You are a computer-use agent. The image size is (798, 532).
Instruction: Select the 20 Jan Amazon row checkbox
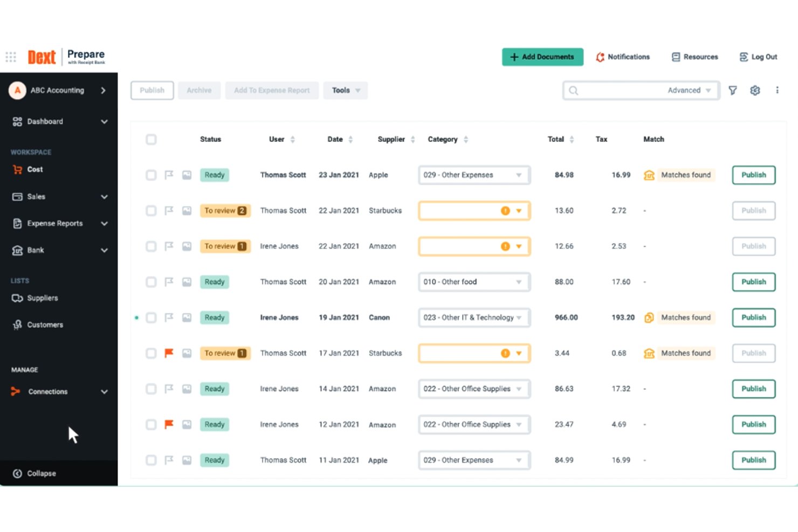tap(151, 282)
